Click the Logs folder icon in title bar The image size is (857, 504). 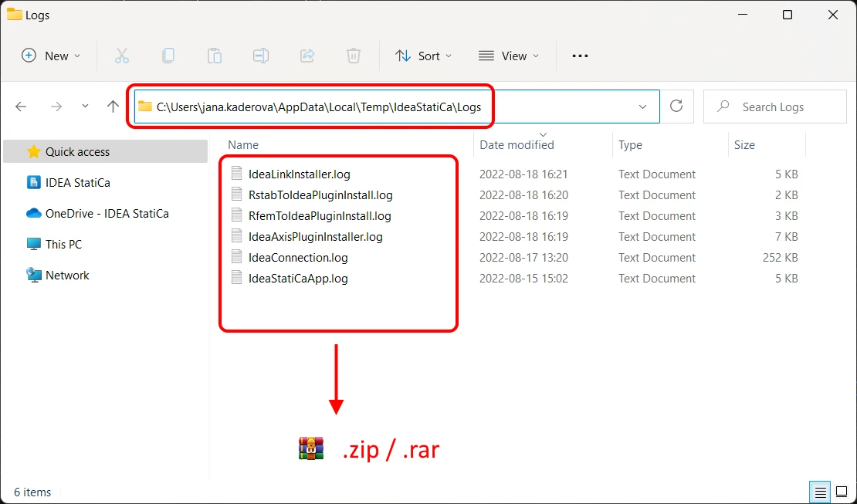(x=14, y=15)
